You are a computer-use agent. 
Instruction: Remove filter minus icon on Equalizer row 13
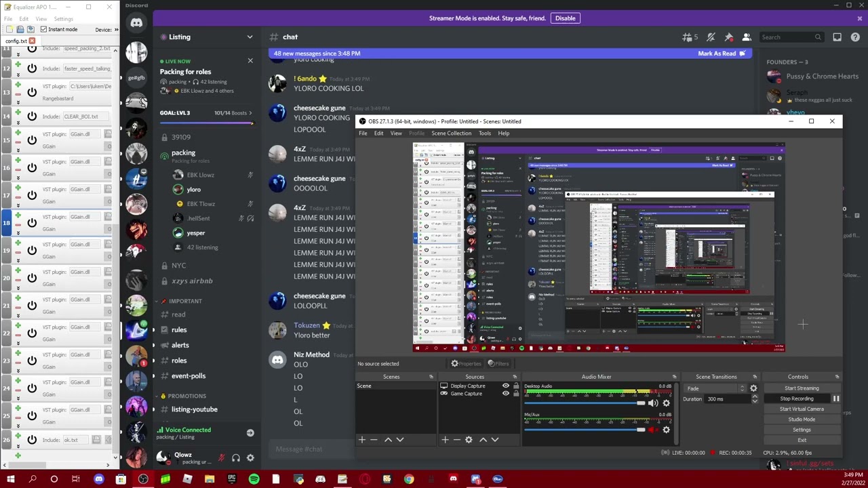pos(18,93)
